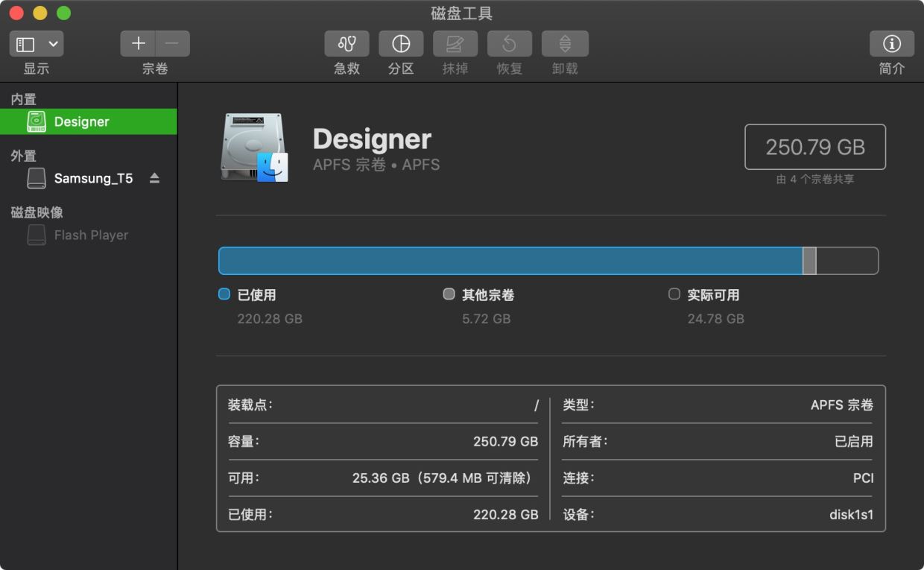Open the 显示 view options dropdown arrow
924x570 pixels.
point(53,44)
